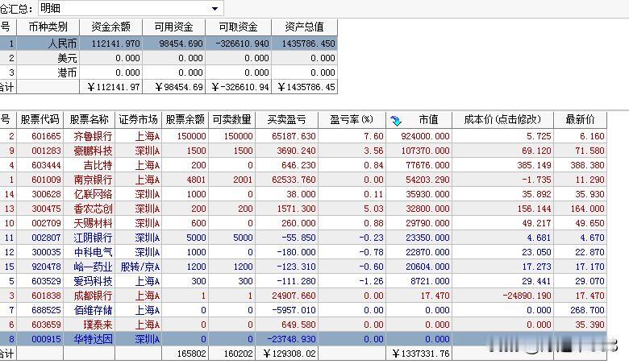Select the 美元 currency row

pos(169,58)
